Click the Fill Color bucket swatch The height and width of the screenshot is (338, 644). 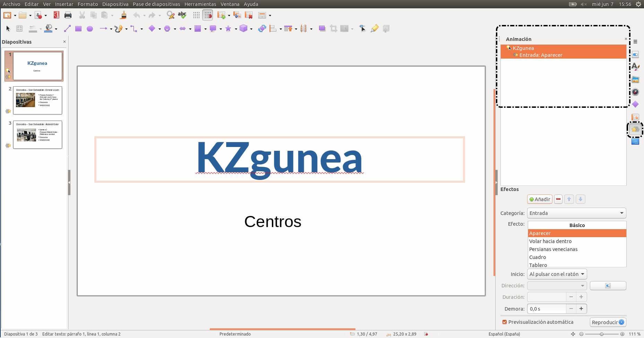point(49,28)
